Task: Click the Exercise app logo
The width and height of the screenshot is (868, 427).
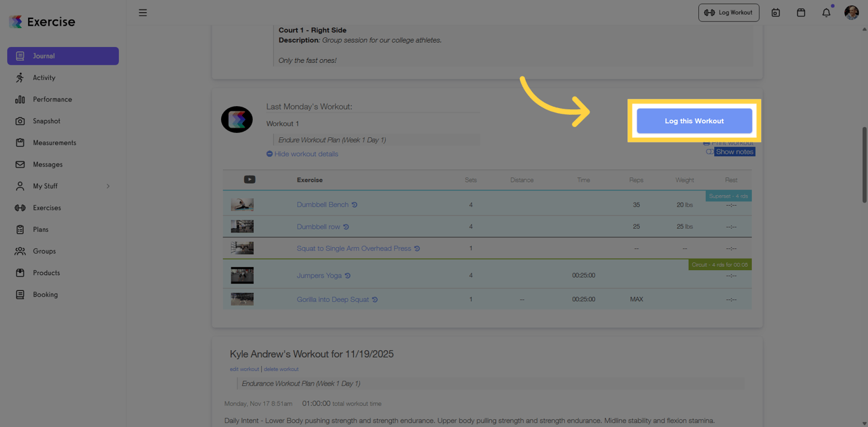Action: coord(42,22)
